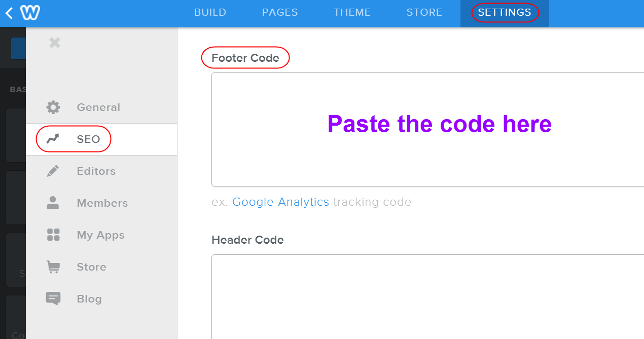The image size is (644, 339).
Task: Click the SEO trend arrow icon
Action: click(53, 139)
